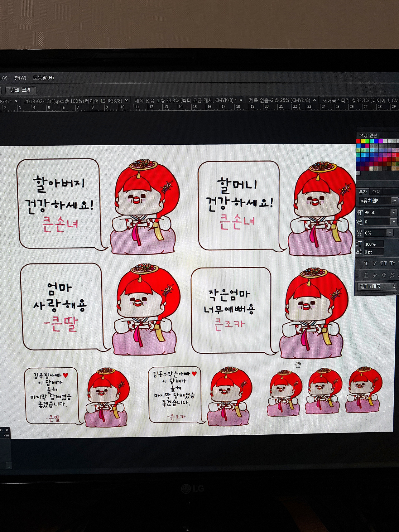Pick the pure red swatch in top row
This screenshot has height=532, width=399.
coord(358,141)
